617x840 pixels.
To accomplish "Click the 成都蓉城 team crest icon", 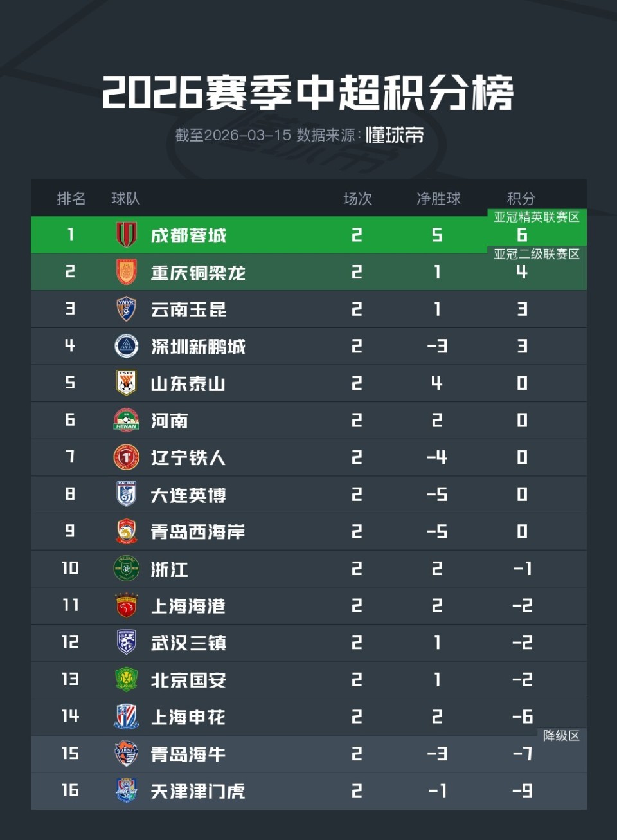I will click(126, 235).
